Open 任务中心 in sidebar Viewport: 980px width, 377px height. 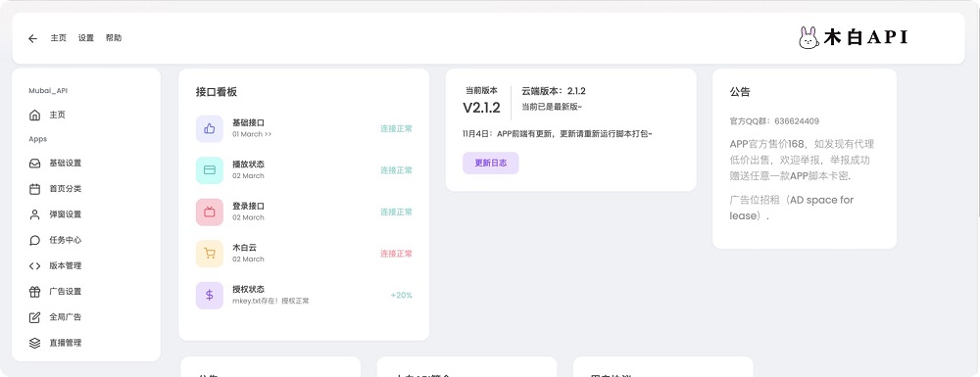coord(66,240)
